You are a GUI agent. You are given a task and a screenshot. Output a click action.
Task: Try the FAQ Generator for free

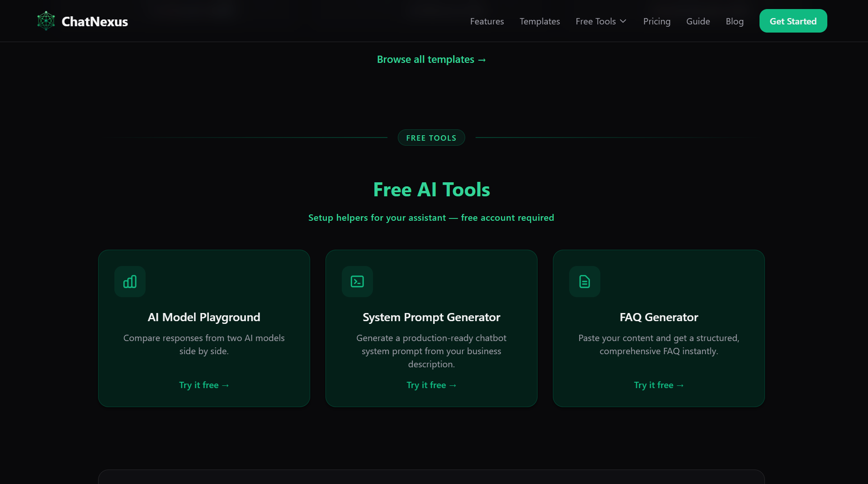point(659,385)
